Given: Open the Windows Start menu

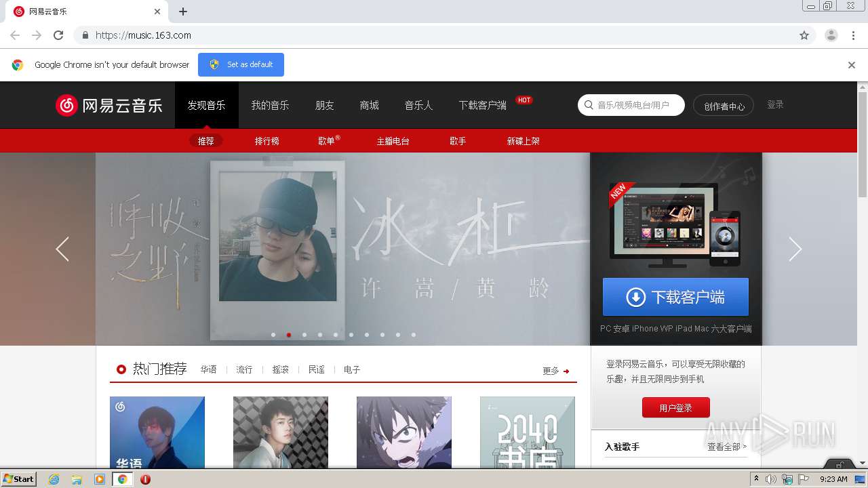Looking at the screenshot, I should 19,479.
